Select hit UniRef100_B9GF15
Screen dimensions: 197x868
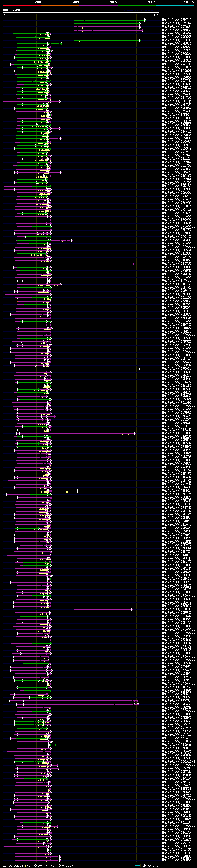tap(177, 87)
